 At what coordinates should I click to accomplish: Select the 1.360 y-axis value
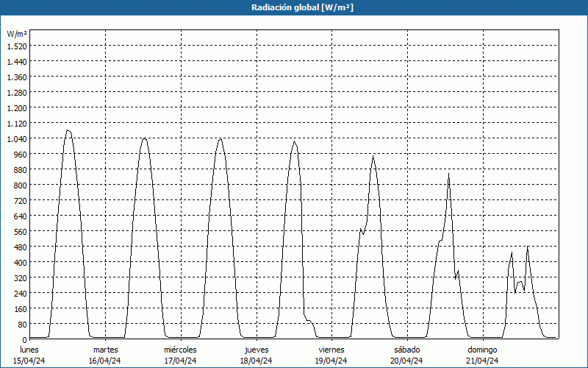coord(17,77)
